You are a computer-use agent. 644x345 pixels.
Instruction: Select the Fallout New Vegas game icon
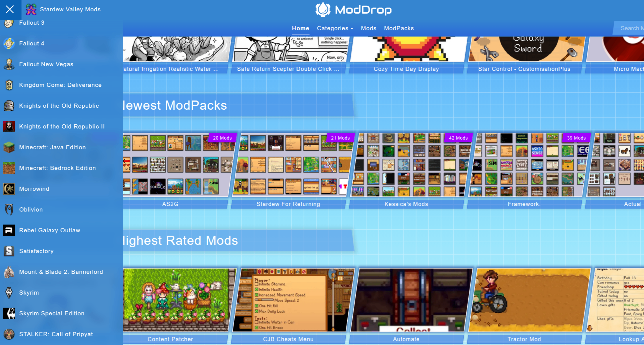[x=9, y=64]
